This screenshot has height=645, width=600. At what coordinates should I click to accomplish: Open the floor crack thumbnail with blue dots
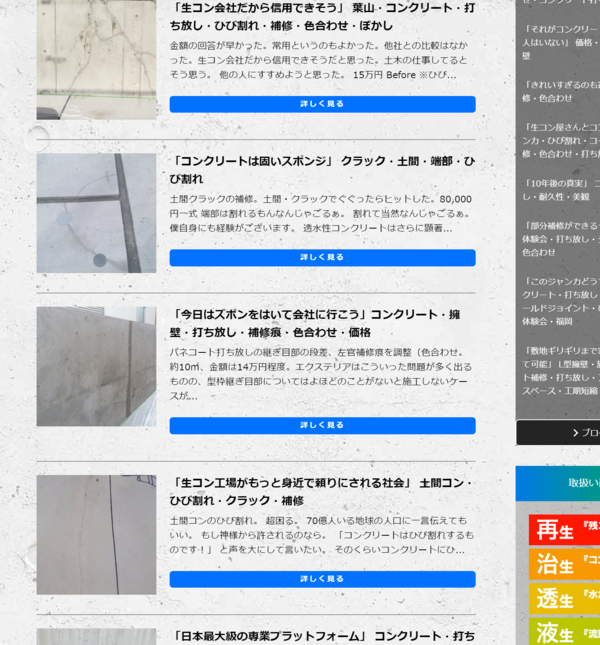click(x=96, y=213)
